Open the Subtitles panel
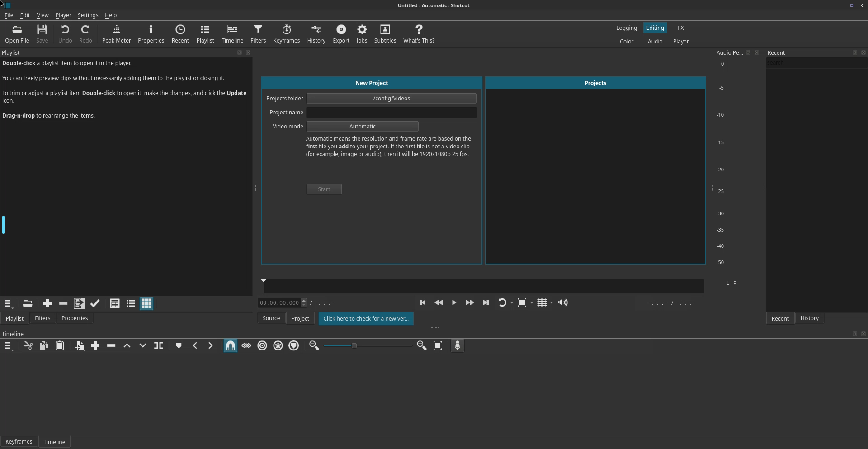 (x=385, y=34)
